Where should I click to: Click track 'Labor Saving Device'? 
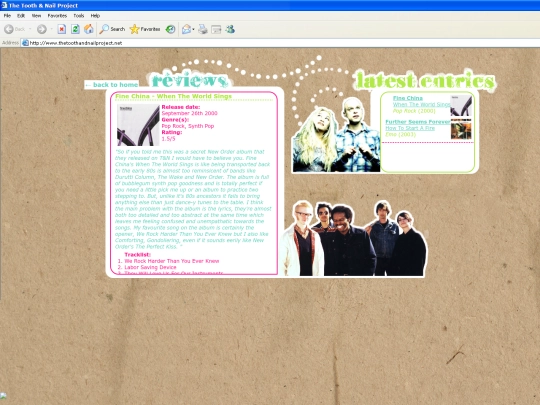(150, 267)
